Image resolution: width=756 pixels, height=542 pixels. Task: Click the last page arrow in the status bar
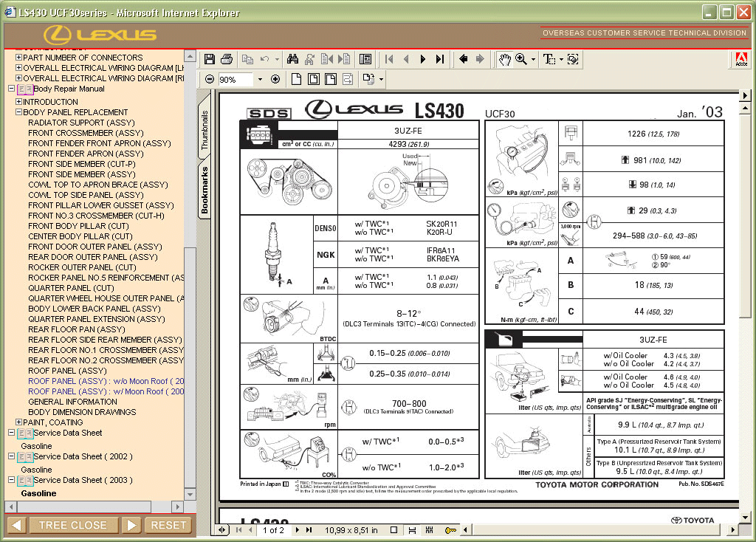[x=309, y=530]
